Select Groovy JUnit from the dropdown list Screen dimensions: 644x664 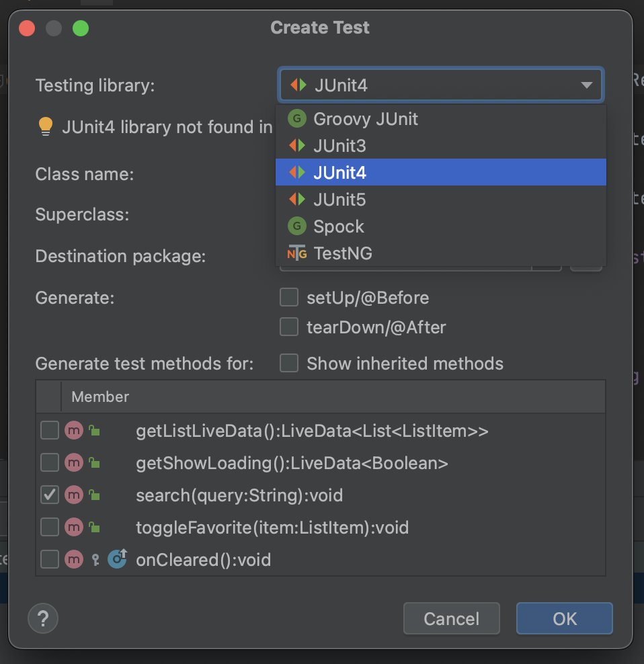click(x=440, y=119)
